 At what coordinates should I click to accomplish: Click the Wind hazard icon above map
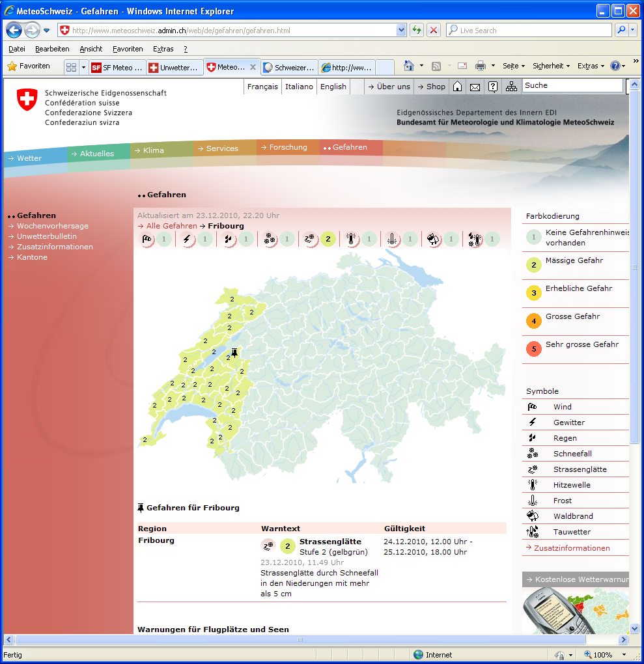point(147,240)
